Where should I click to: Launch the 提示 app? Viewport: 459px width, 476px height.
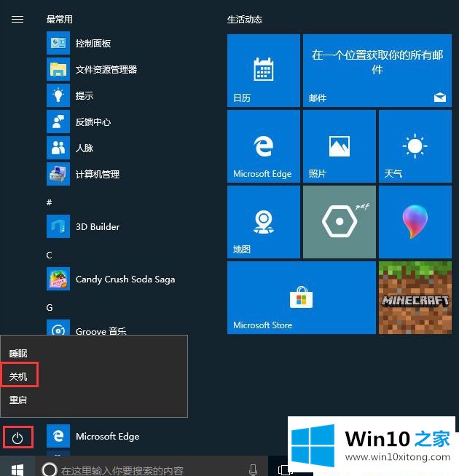click(85, 96)
